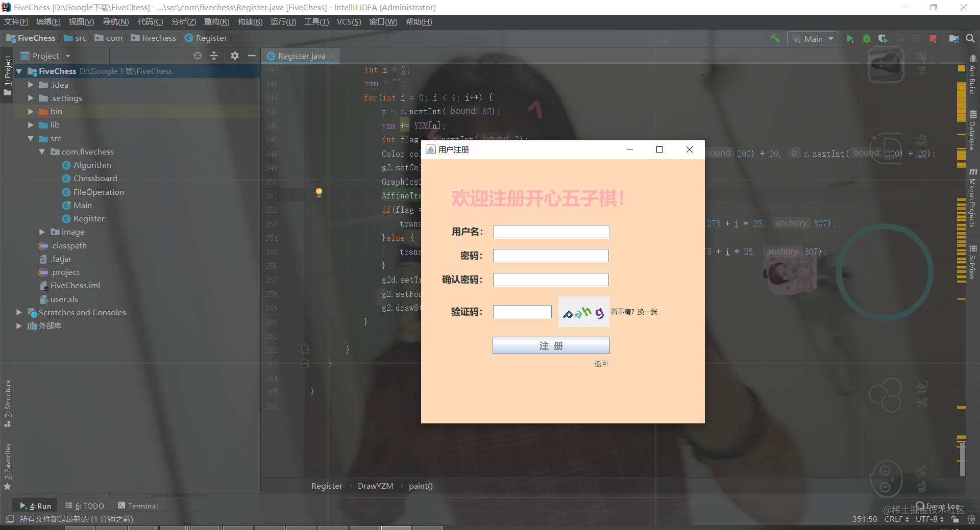Click the 注册 register button
Viewport: 980px width, 530px height.
tap(551, 345)
